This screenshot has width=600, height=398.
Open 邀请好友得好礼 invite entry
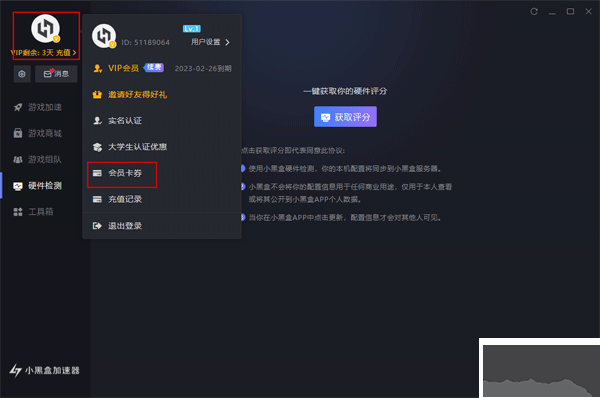point(137,95)
